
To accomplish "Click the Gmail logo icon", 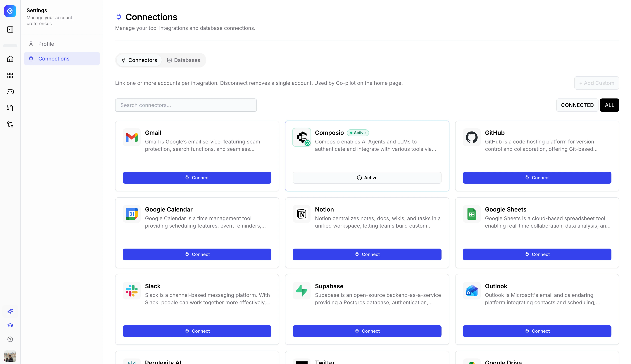I will tap(132, 137).
